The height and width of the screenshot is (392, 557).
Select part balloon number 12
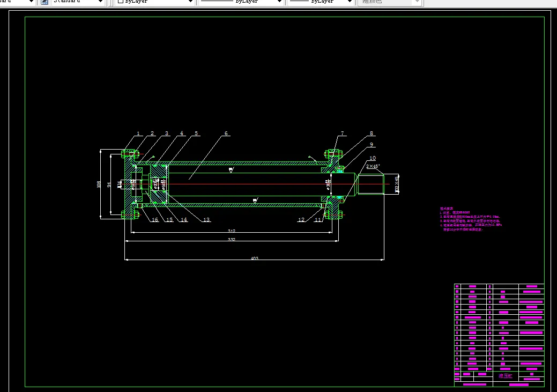click(x=301, y=220)
